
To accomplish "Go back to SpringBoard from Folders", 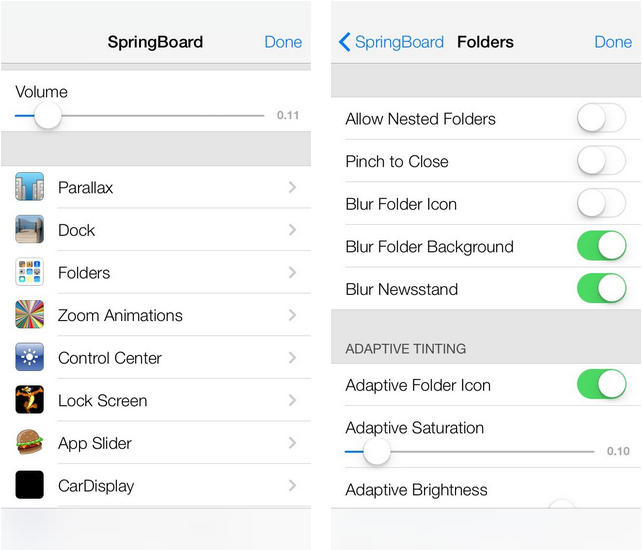I will click(392, 42).
